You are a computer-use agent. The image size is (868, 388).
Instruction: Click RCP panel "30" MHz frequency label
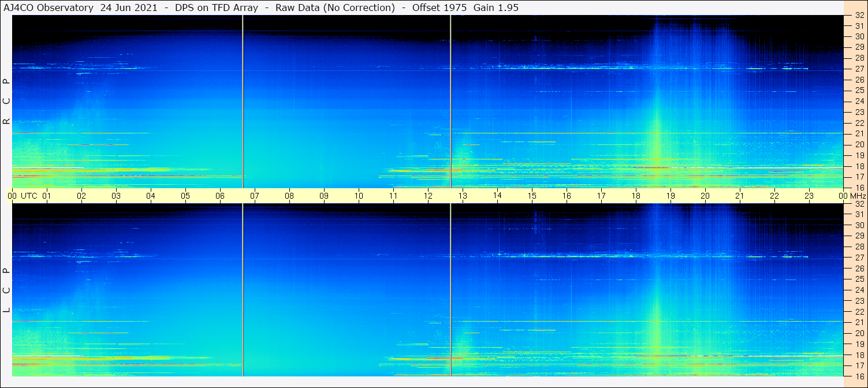click(859, 36)
